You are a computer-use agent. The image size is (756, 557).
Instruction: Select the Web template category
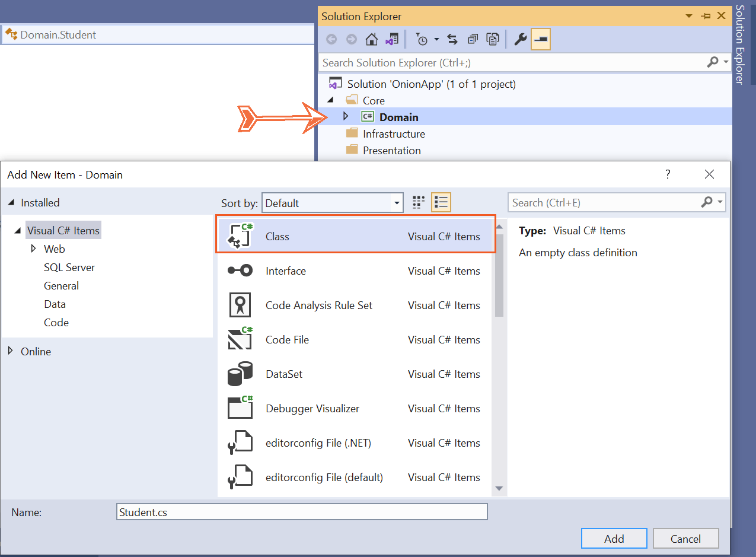55,249
